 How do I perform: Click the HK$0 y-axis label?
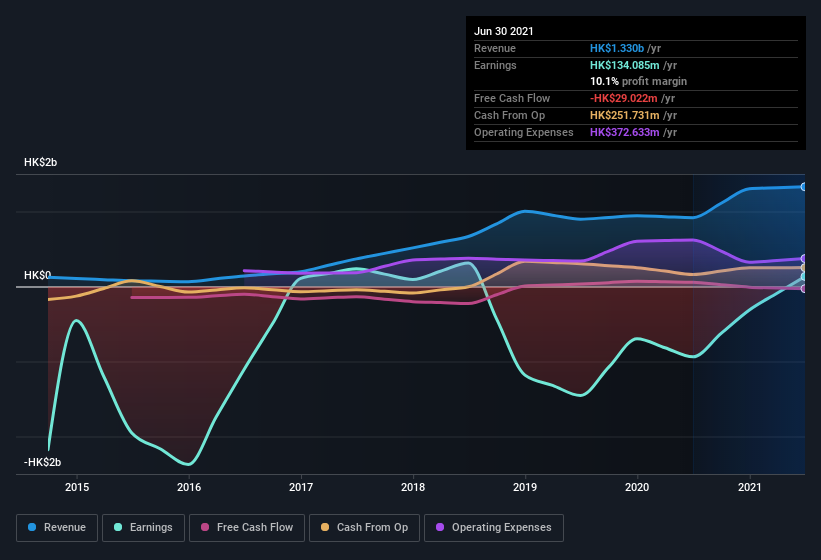[x=37, y=275]
